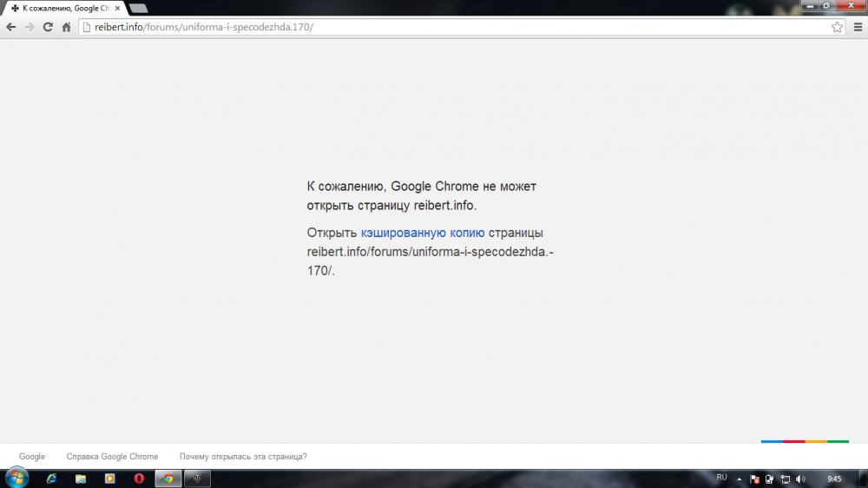Screen dimensions: 868x488
Task: Reload the page with the refresh icon
Action: point(48,27)
